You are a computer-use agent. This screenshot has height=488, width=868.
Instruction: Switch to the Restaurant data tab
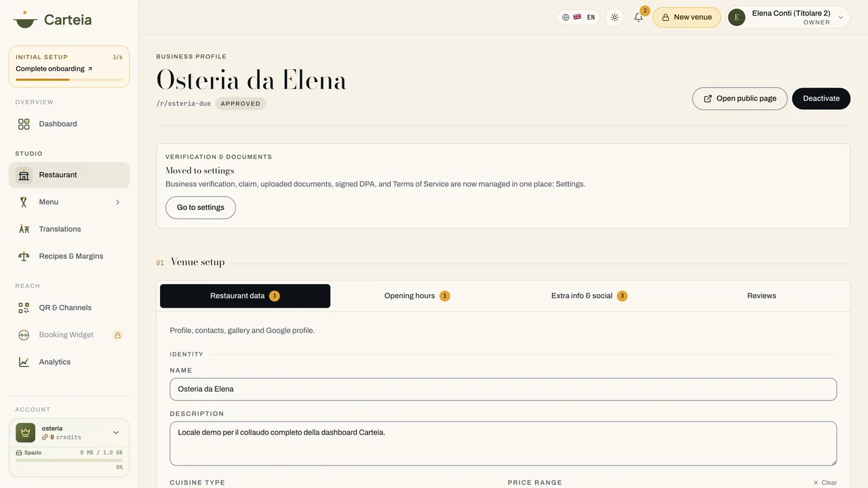click(x=245, y=296)
